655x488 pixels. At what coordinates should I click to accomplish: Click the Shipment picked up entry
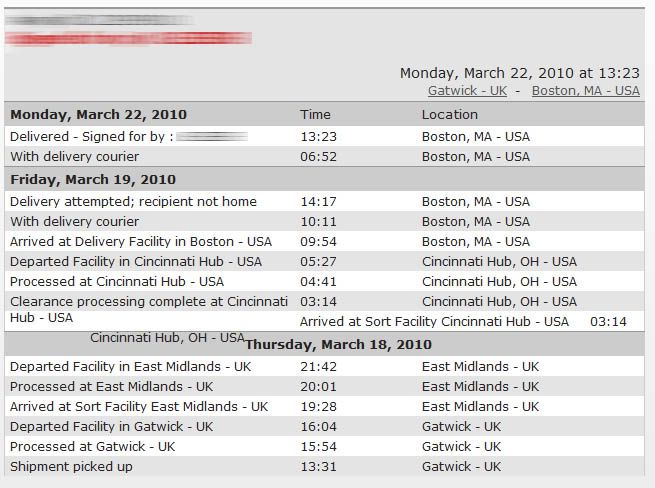(x=71, y=466)
